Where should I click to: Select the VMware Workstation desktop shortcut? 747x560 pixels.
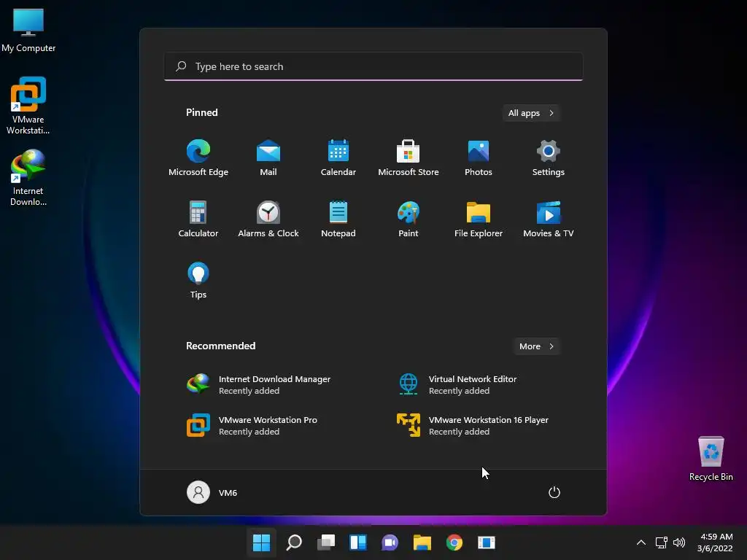click(28, 106)
